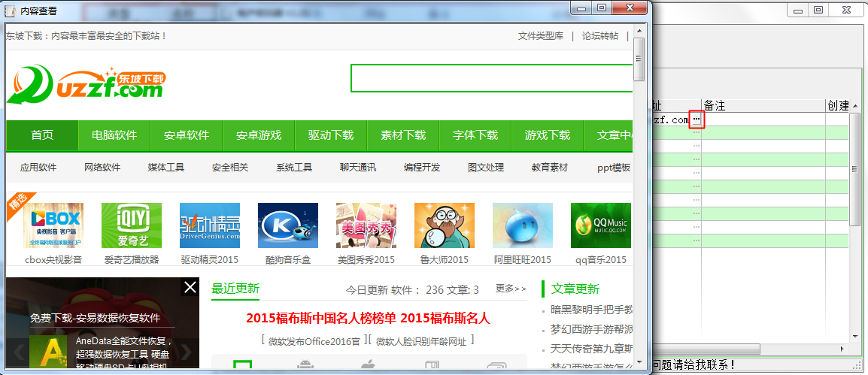Click the ellipsis in the second table row
Image resolution: width=868 pixels, height=375 pixels.
tap(697, 133)
